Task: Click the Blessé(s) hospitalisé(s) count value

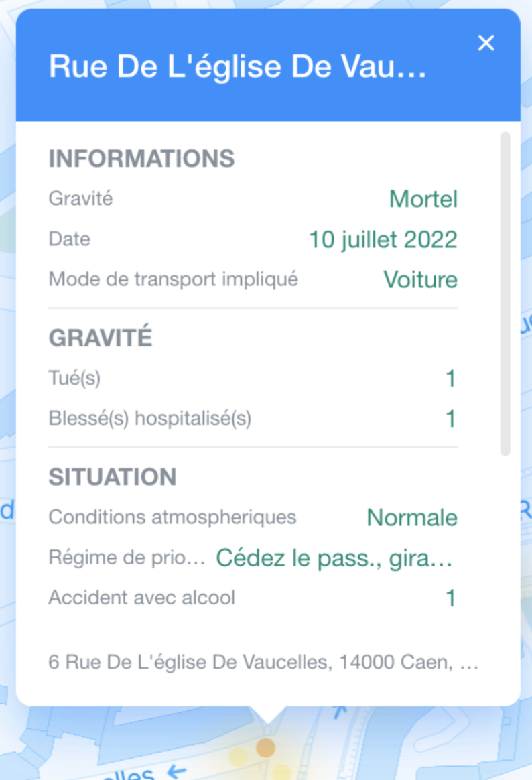Action: coord(451,419)
